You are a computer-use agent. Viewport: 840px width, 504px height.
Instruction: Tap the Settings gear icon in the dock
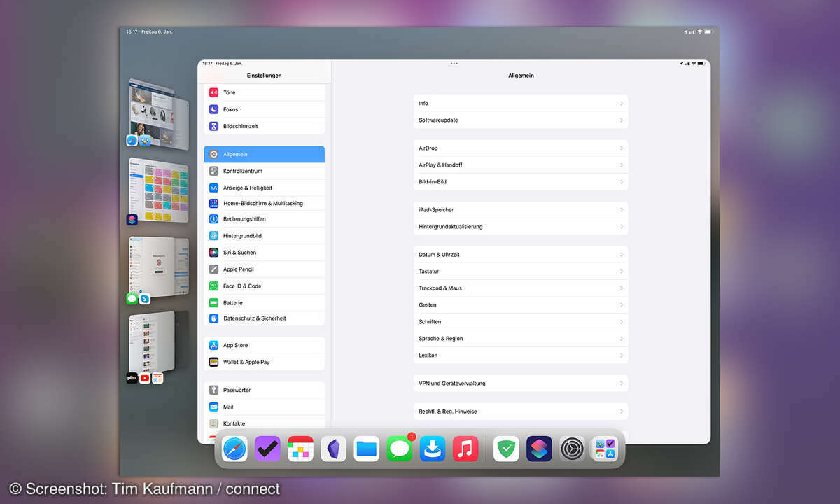pyautogui.click(x=572, y=449)
